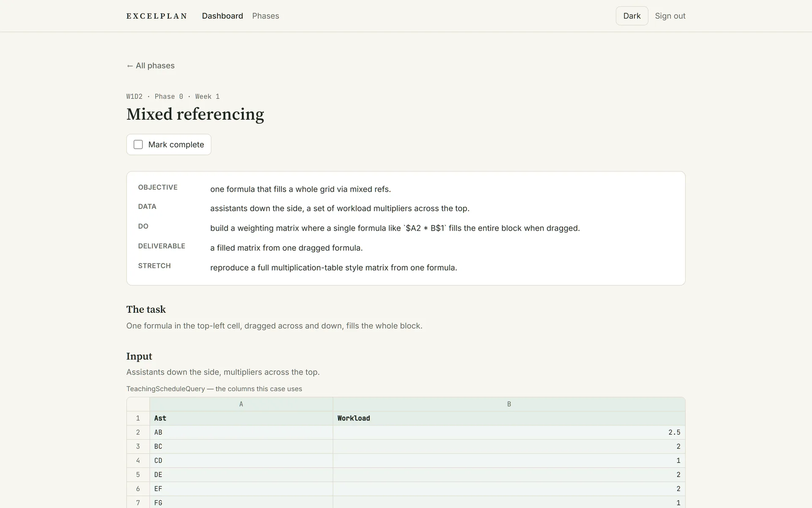The height and width of the screenshot is (508, 812).
Task: Click cell 'EF' in column A
Action: click(241, 489)
